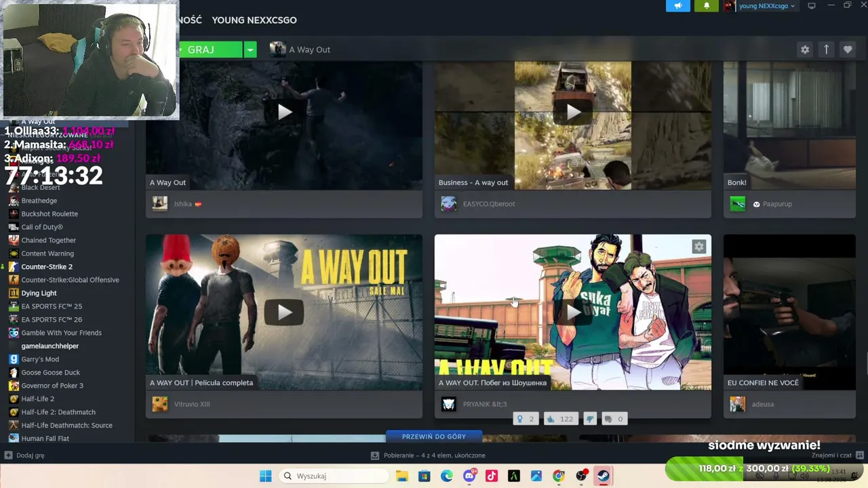Click the Breathedge game icon in library
The image size is (868, 488).
pos(14,201)
